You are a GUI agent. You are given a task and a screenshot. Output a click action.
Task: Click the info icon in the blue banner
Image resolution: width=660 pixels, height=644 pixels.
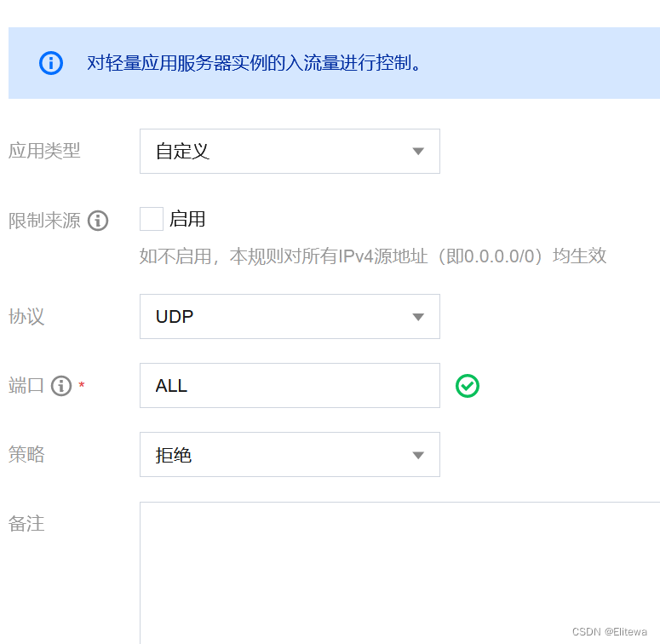pyautogui.click(x=51, y=63)
